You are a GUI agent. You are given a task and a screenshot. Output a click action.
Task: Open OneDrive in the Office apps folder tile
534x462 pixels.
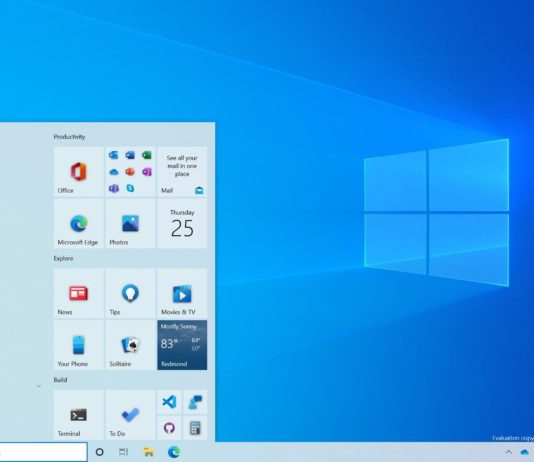click(x=113, y=172)
